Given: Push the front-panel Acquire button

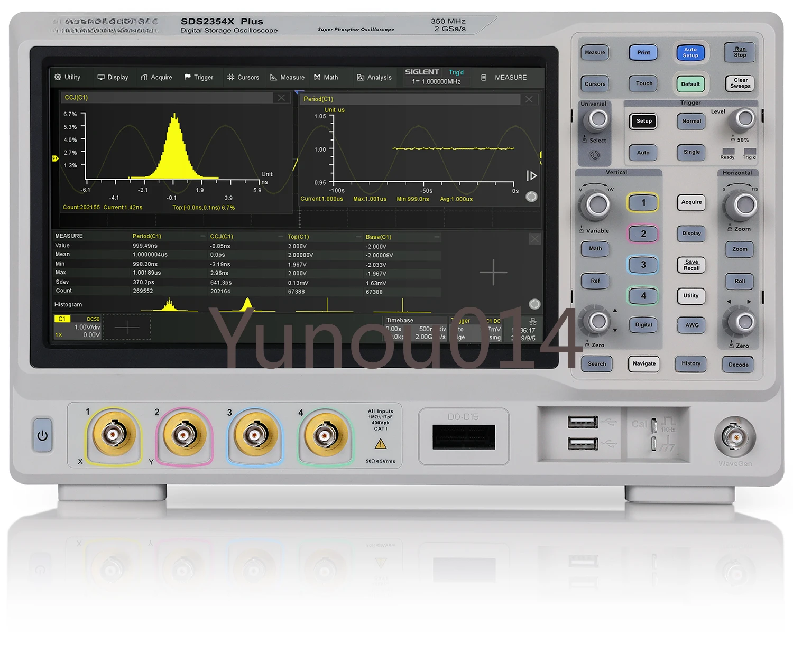Looking at the screenshot, I should 691,202.
